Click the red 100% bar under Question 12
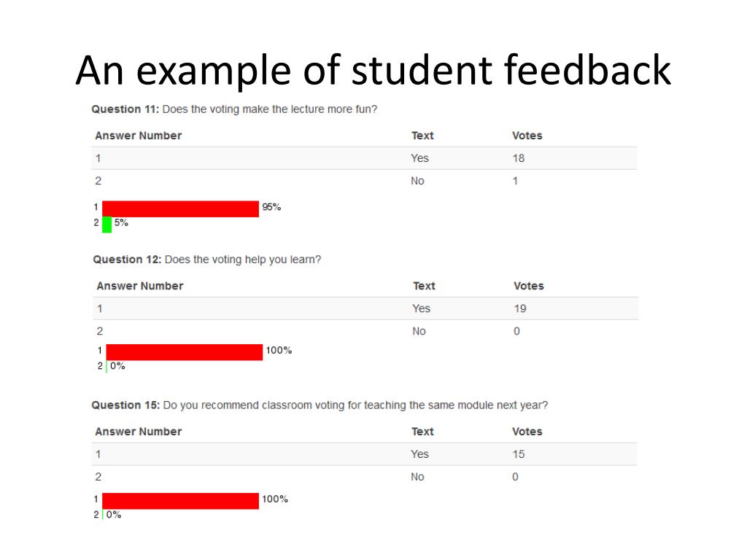 pos(185,352)
